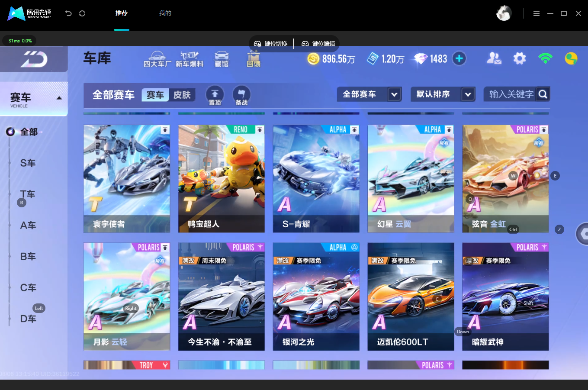Open the 藏馆 collection icon
Screen dimensions: 588x390
[222, 59]
